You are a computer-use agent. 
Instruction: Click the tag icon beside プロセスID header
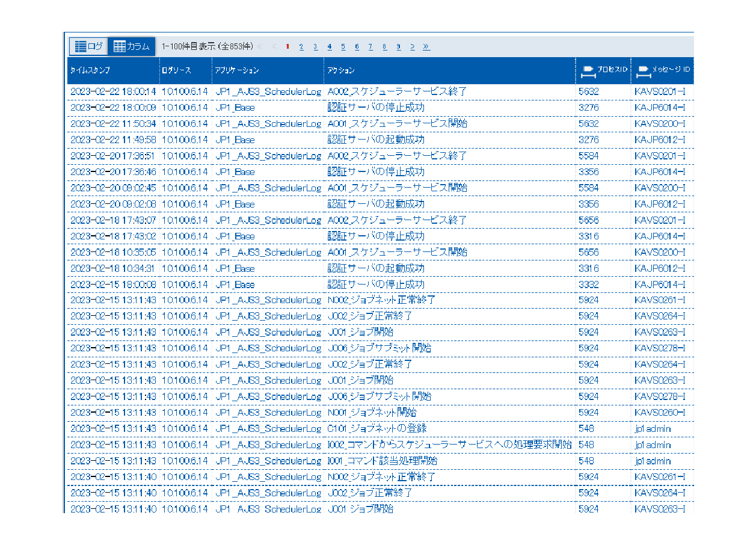point(586,70)
